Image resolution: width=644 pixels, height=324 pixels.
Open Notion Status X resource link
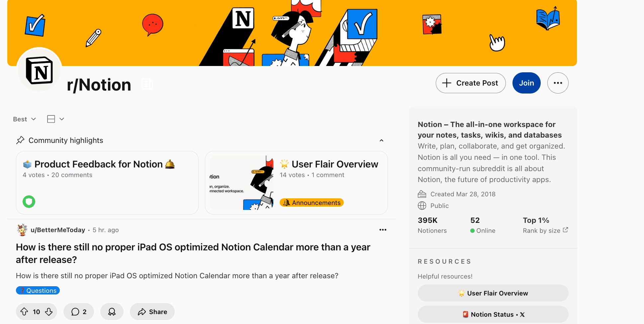pos(493,314)
